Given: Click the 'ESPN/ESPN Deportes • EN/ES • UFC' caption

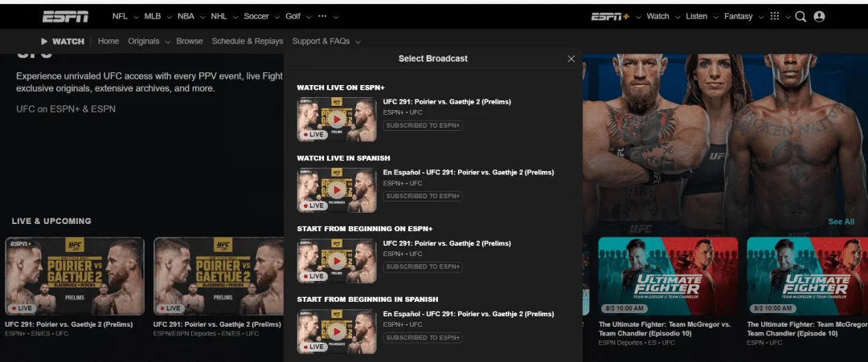Looking at the screenshot, I should click(x=206, y=334).
